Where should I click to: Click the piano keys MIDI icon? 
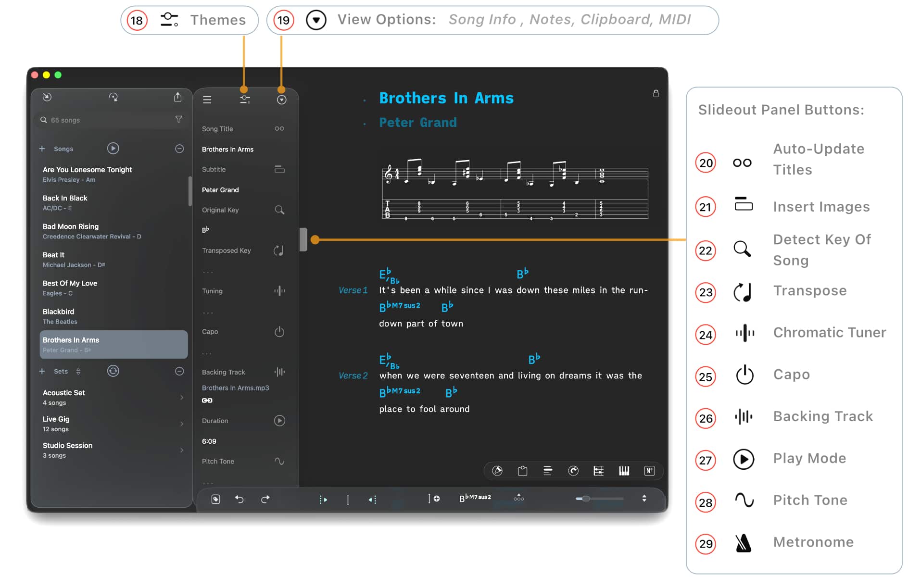point(624,471)
